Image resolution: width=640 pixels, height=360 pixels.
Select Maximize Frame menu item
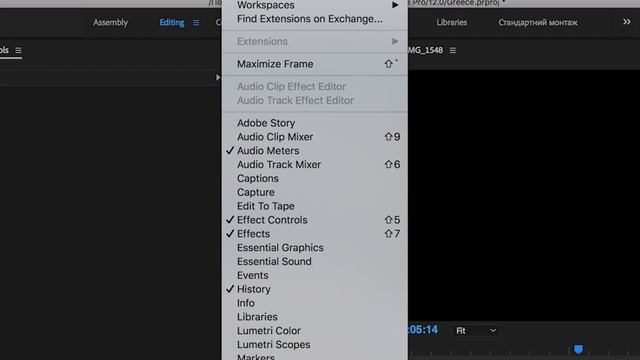pyautogui.click(x=315, y=64)
